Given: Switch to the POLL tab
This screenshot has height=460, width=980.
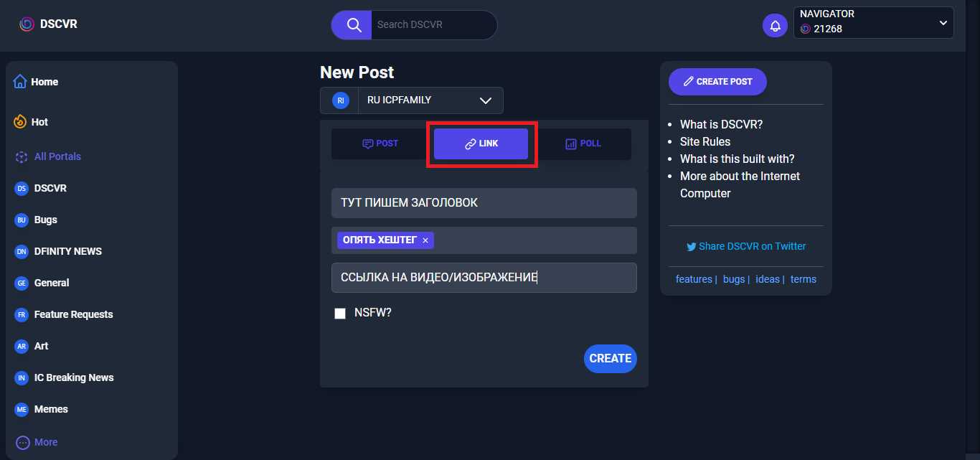Looking at the screenshot, I should coord(583,144).
